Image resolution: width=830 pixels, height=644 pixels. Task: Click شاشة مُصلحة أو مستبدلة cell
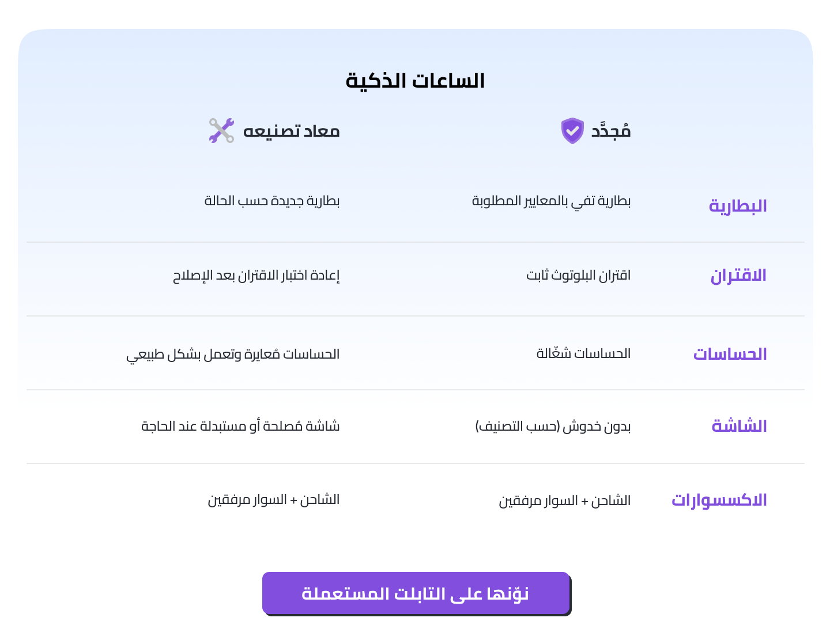click(240, 427)
